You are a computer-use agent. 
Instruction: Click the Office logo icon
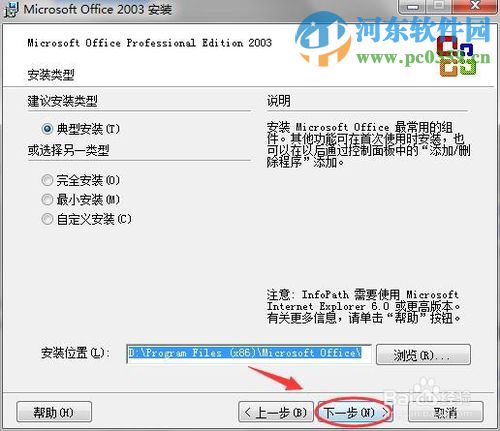click(456, 56)
